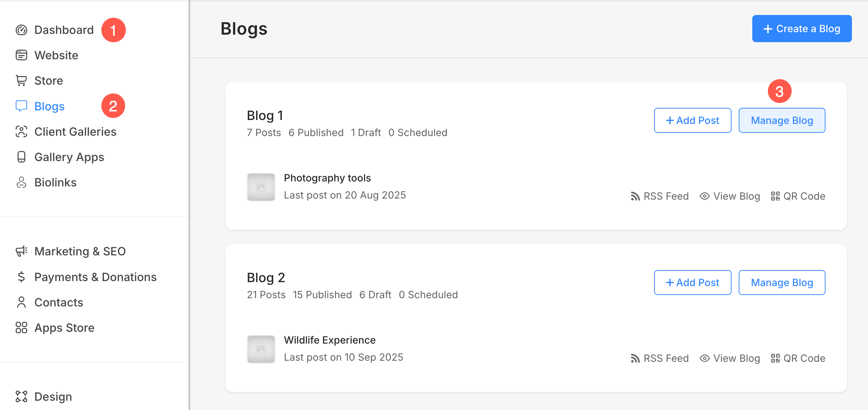
Task: Click the Marketing & SEO megaphone icon
Action: (21, 251)
